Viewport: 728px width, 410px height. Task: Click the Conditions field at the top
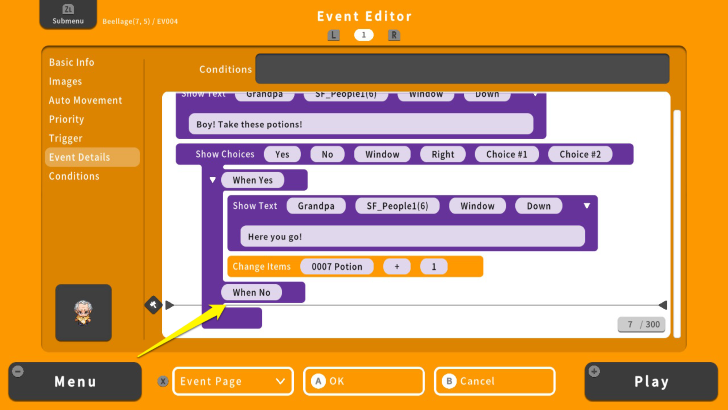point(462,69)
